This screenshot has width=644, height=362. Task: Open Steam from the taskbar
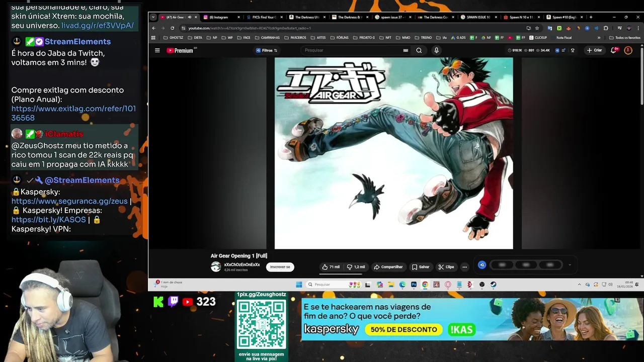493,285
